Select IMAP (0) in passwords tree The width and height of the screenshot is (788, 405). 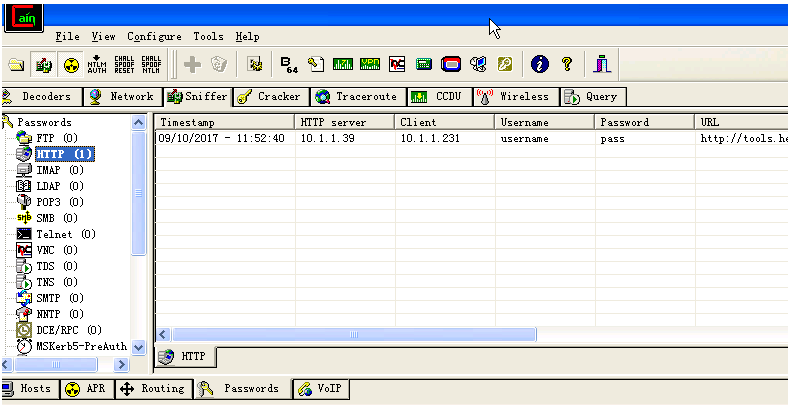(60, 170)
